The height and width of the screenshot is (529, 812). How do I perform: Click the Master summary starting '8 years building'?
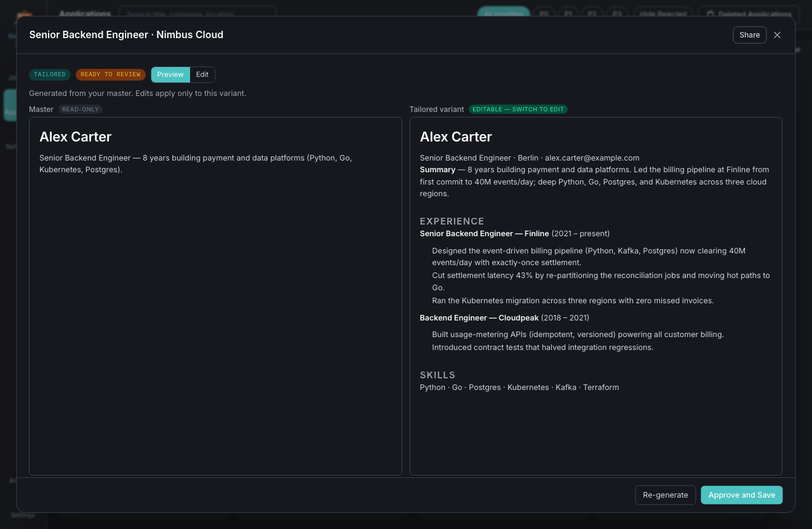tap(196, 164)
